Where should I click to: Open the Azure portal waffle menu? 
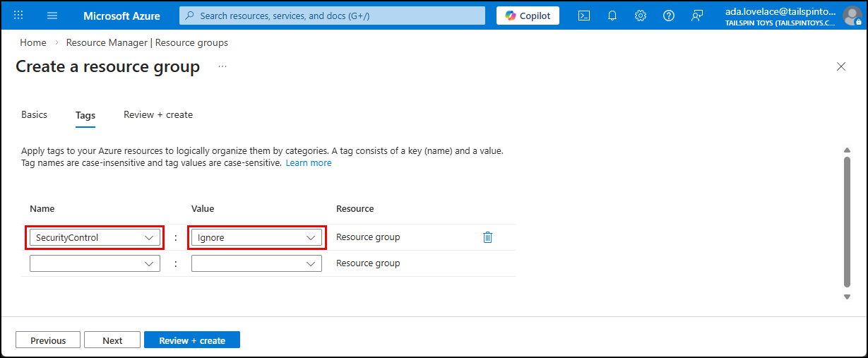point(18,16)
